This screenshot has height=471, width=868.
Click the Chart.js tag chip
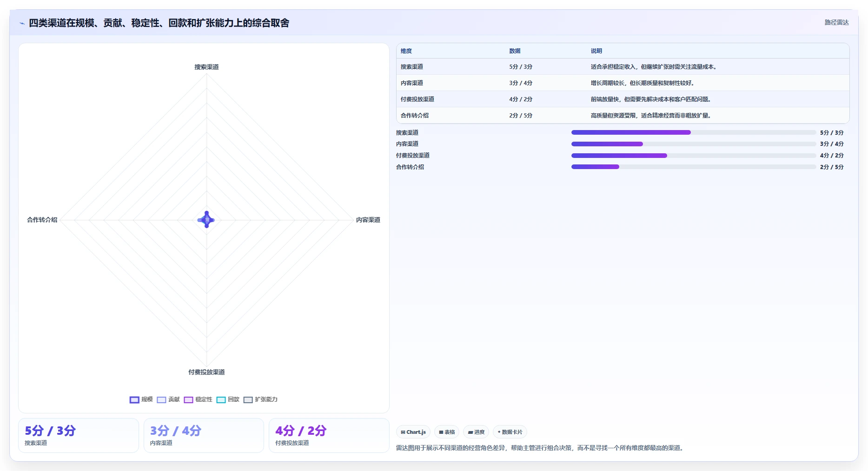coord(413,432)
